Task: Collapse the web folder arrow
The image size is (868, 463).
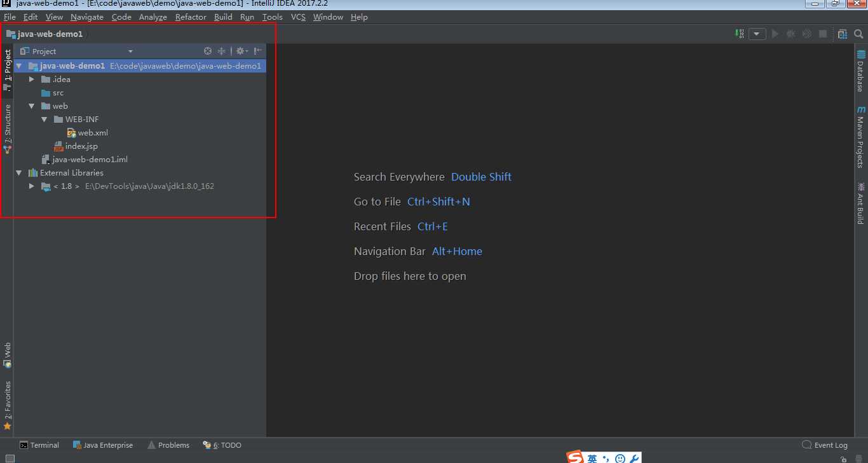Action: pyautogui.click(x=32, y=106)
